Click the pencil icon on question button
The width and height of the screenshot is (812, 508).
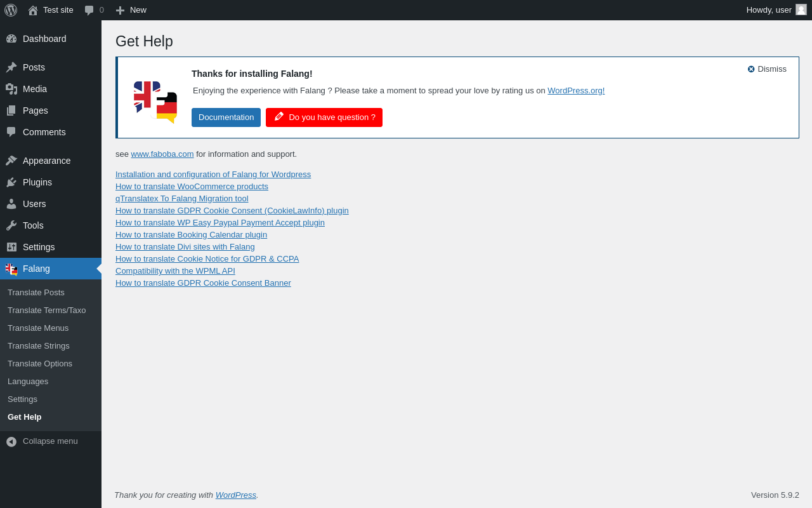pyautogui.click(x=279, y=117)
